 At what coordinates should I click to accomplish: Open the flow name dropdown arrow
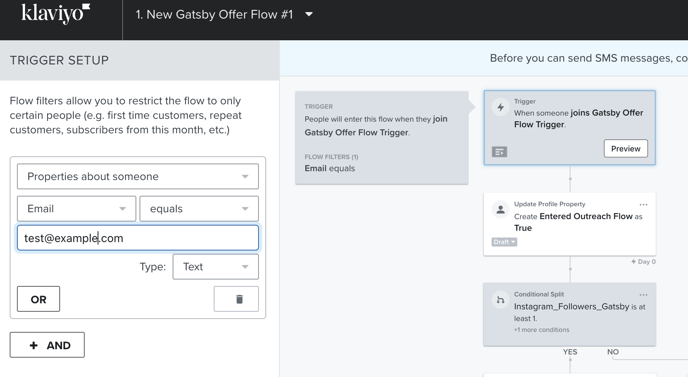click(309, 14)
